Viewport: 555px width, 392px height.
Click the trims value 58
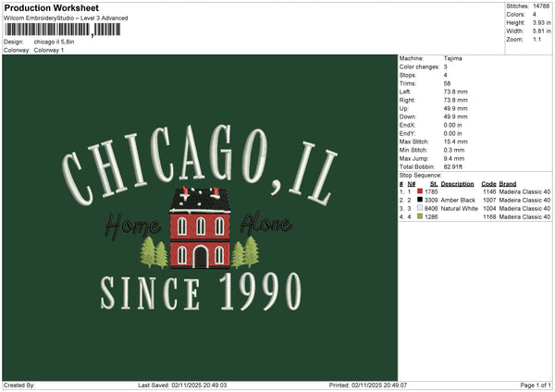click(x=447, y=83)
